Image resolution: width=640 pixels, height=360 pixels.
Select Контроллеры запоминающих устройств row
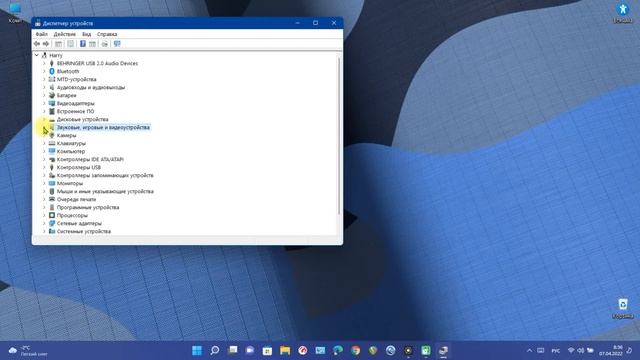pyautogui.click(x=105, y=176)
